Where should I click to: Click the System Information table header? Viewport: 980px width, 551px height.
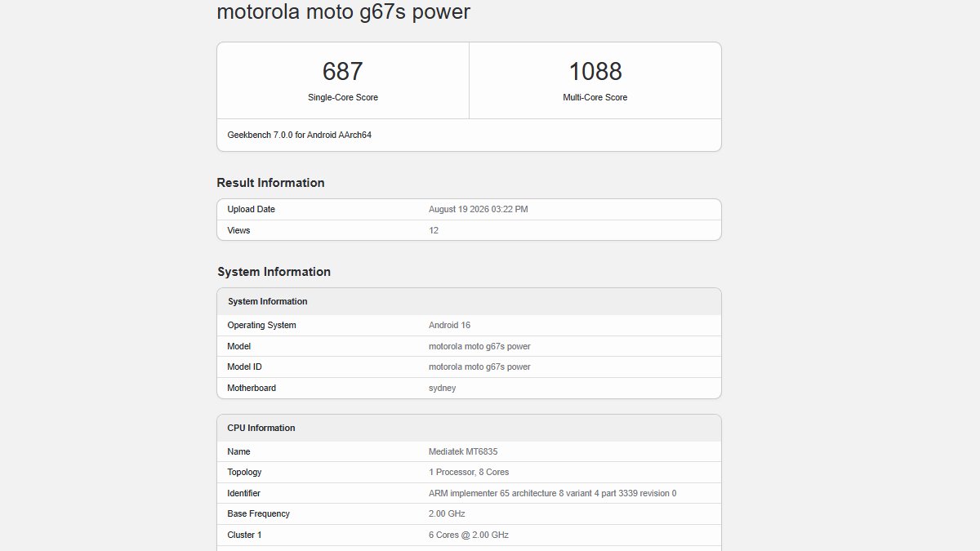(x=267, y=301)
